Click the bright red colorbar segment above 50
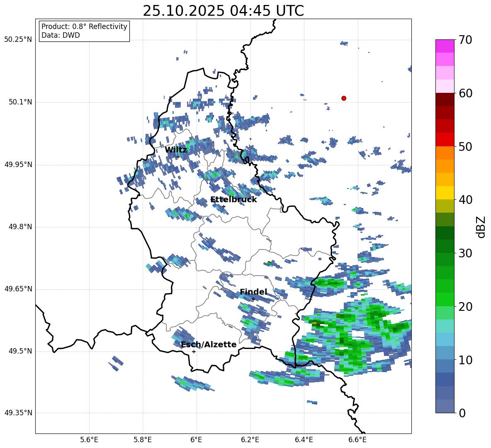491x448 pixels. coord(445,140)
